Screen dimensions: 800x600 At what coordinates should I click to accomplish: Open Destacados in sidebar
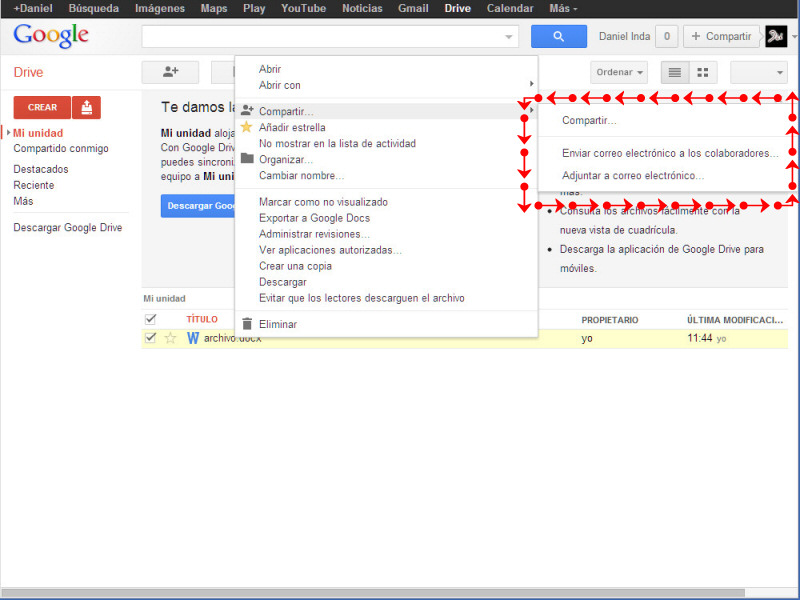(41, 169)
